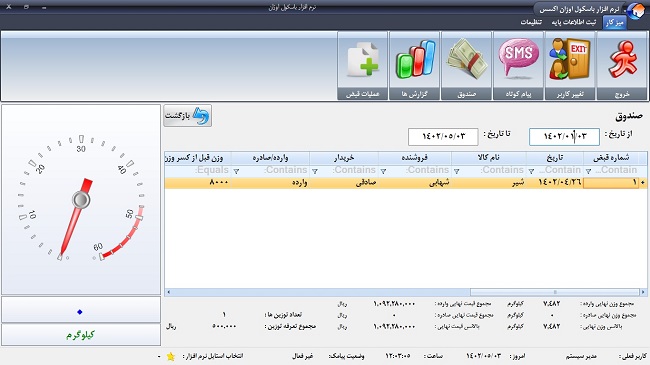Click the yellow star style icon in status bar
650x365 pixels.
(x=170, y=356)
